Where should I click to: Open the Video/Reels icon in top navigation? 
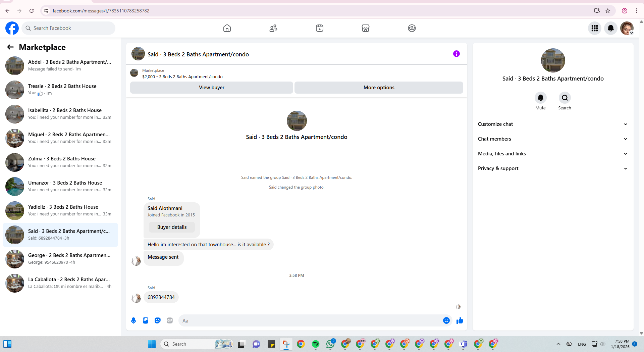[320, 28]
